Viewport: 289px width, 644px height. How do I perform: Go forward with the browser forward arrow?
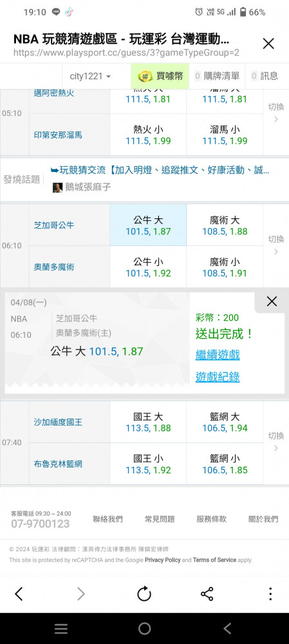[81, 594]
